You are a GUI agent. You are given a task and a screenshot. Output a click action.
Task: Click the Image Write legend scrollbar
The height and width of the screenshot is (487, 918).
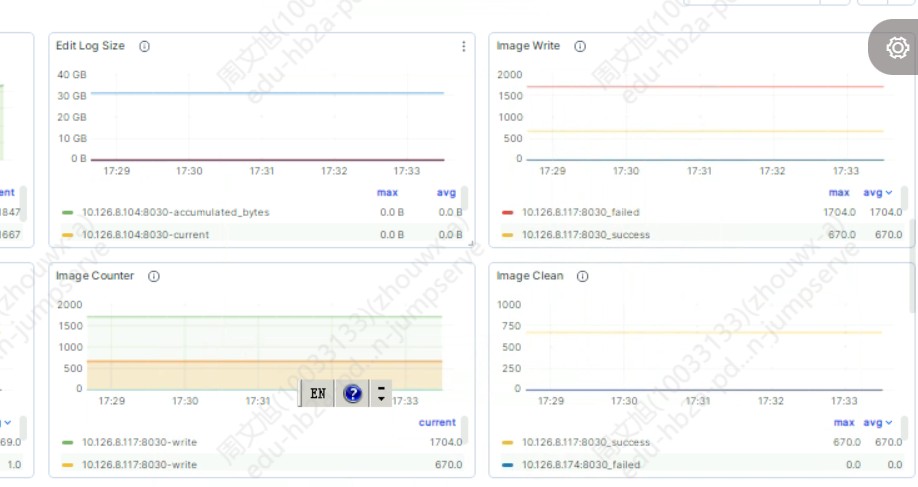click(x=905, y=198)
